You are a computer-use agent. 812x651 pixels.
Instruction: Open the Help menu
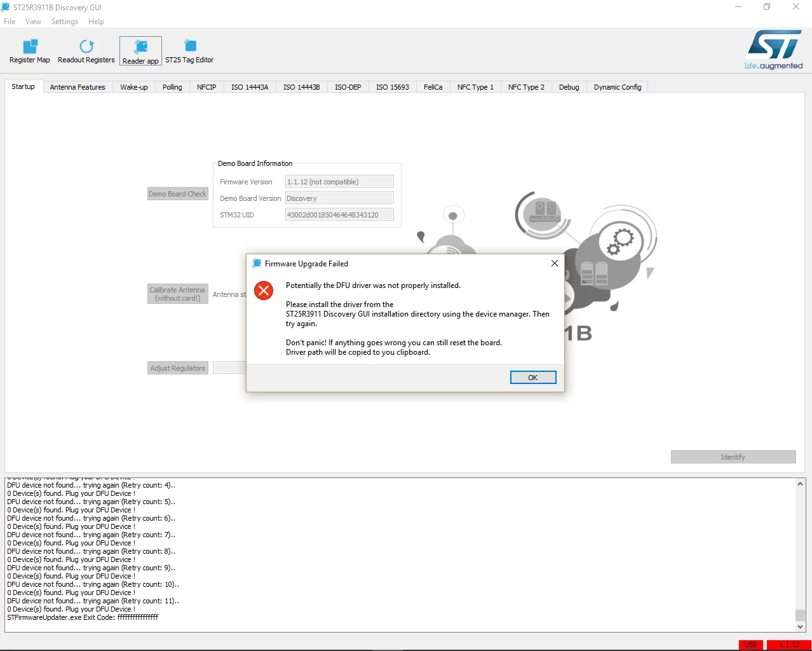[96, 22]
